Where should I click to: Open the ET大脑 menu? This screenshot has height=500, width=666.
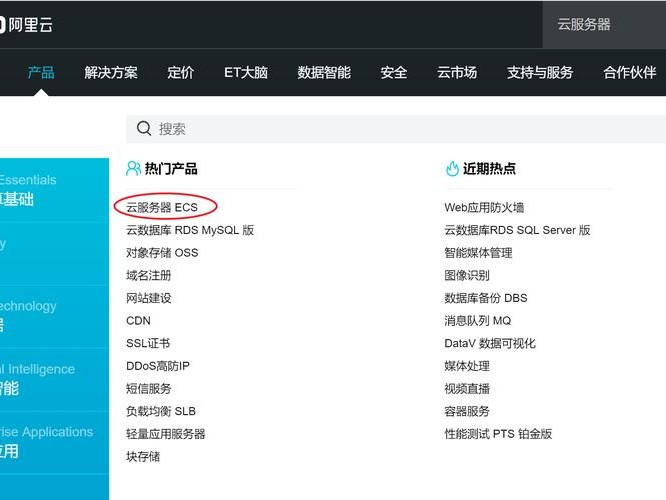click(246, 72)
